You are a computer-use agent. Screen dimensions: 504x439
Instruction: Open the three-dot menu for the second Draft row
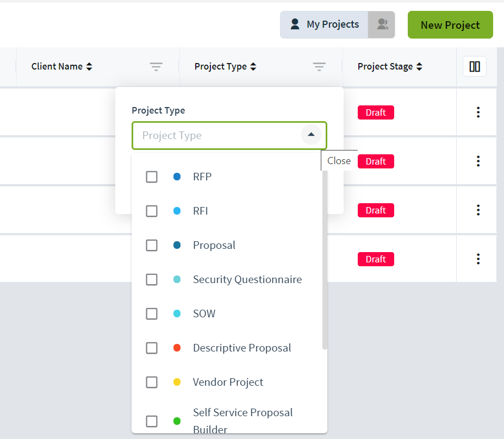[x=478, y=161]
